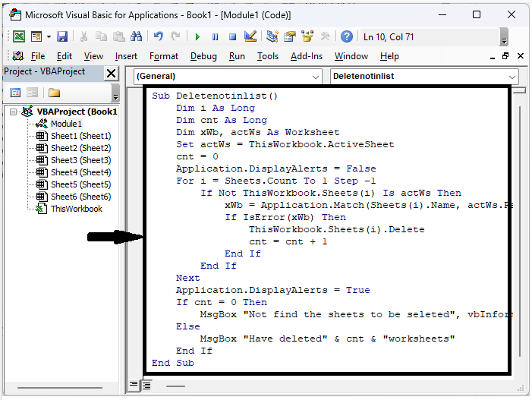Open the Insert object dropdown arrow
Image resolution: width=532 pixels, height=400 pixels.
pos(49,36)
